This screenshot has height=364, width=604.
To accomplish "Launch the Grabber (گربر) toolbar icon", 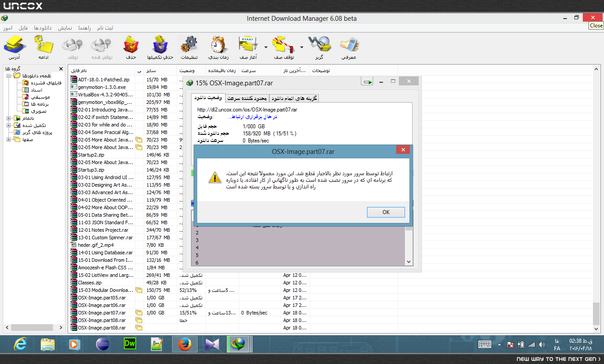I will [319, 45].
